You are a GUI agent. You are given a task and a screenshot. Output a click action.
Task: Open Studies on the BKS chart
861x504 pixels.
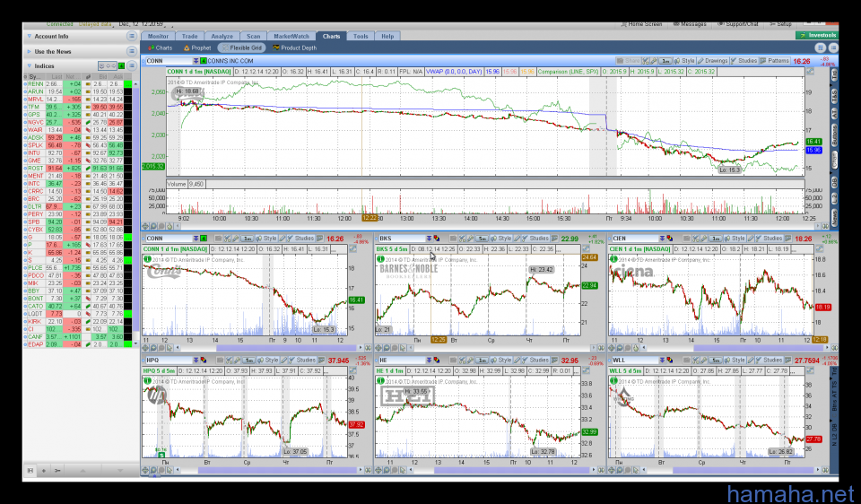point(535,239)
